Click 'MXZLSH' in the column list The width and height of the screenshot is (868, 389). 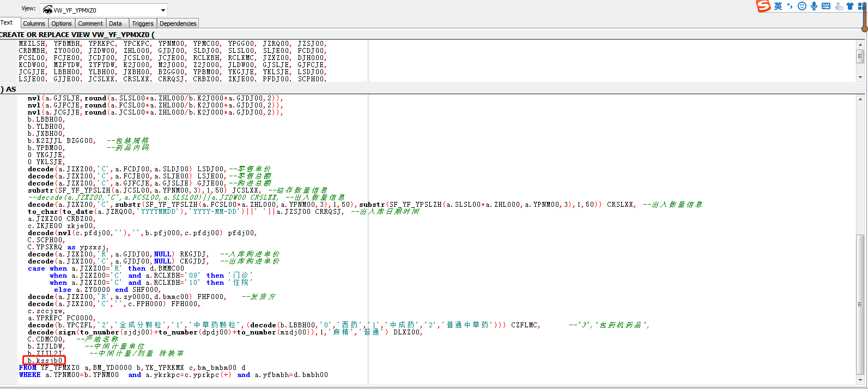pos(33,44)
